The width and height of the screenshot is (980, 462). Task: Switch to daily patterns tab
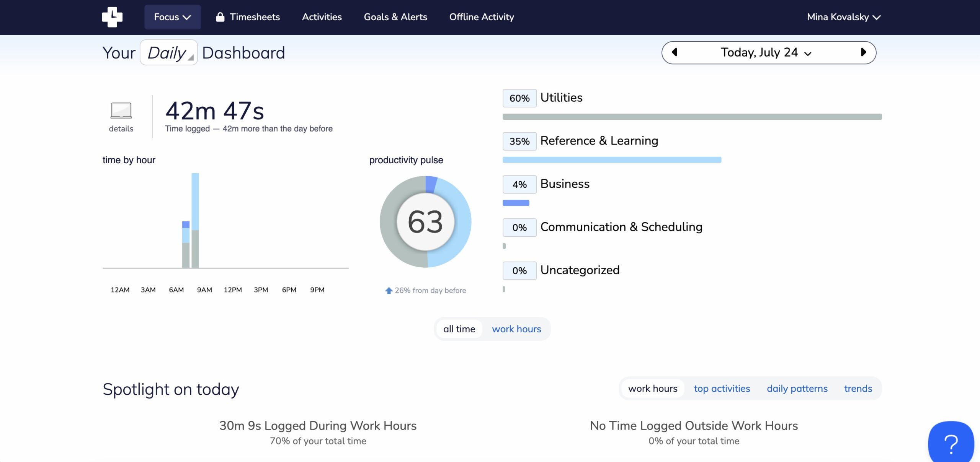coord(797,389)
